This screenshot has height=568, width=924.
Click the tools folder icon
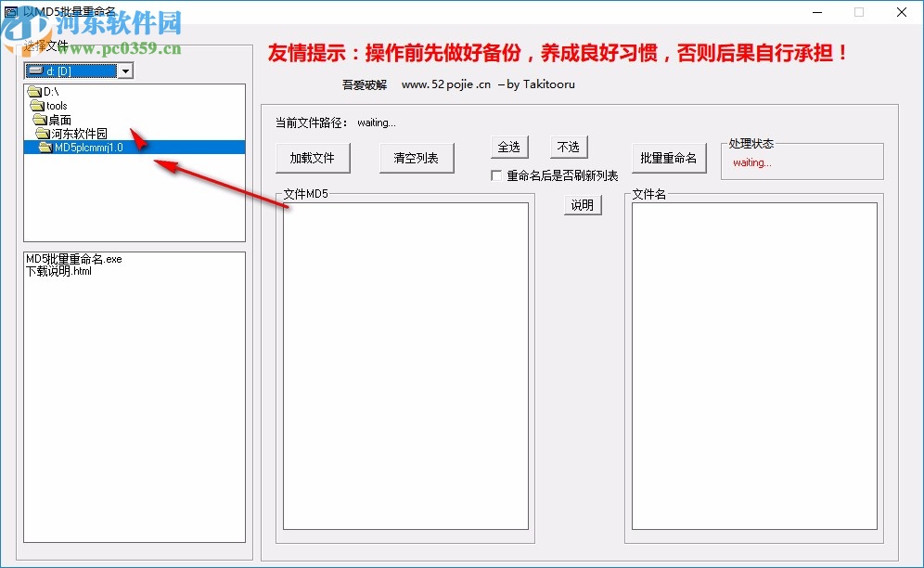click(x=36, y=105)
